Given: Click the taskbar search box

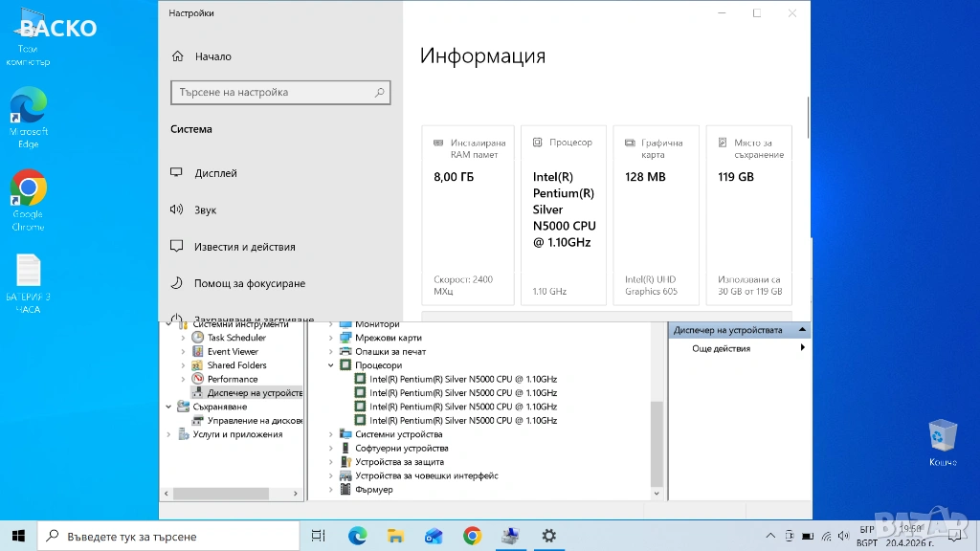Looking at the screenshot, I should click(x=172, y=537).
